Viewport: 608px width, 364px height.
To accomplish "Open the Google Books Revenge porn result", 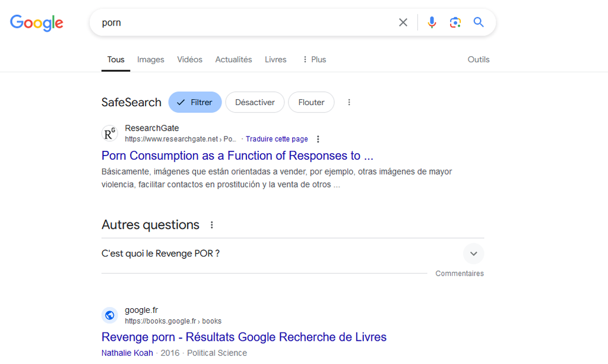I will (243, 337).
